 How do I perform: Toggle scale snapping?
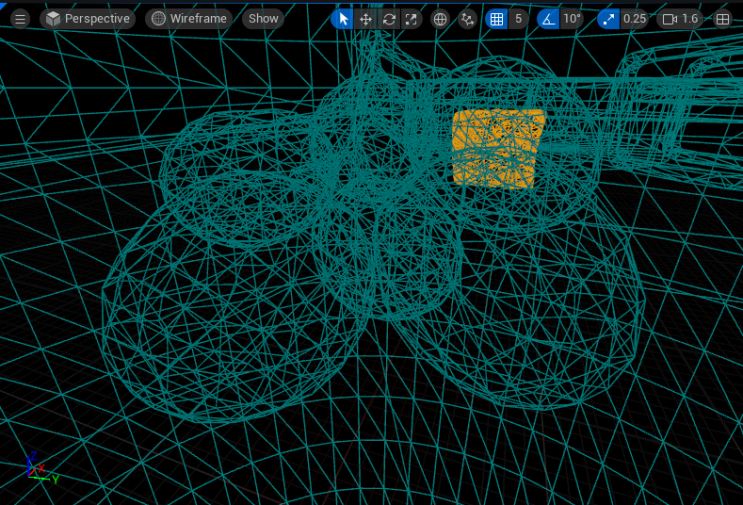click(608, 18)
